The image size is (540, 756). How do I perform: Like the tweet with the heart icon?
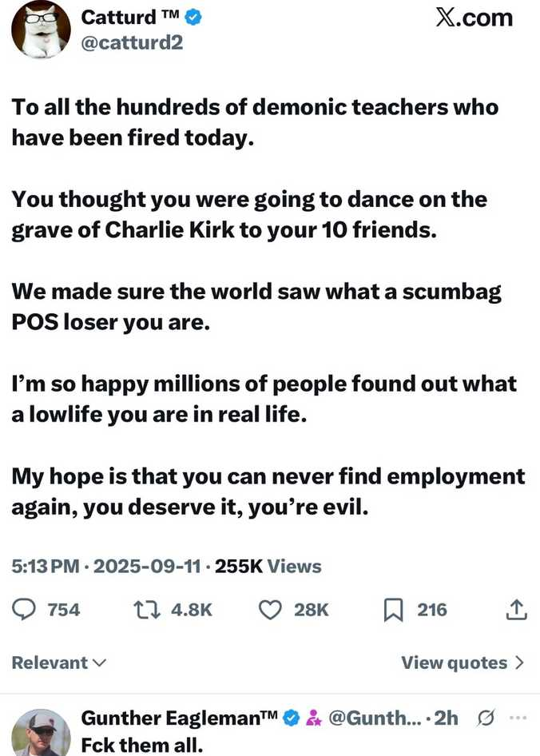(x=272, y=610)
